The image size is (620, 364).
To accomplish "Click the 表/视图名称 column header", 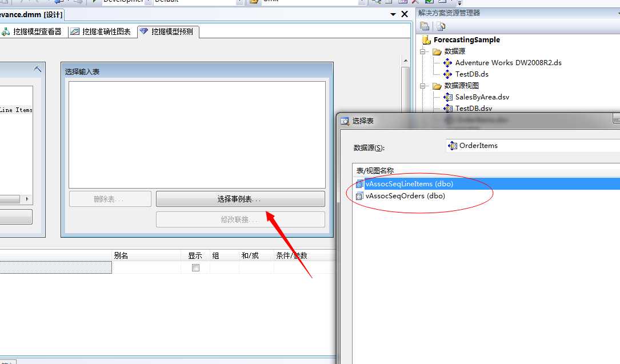I will (x=486, y=171).
